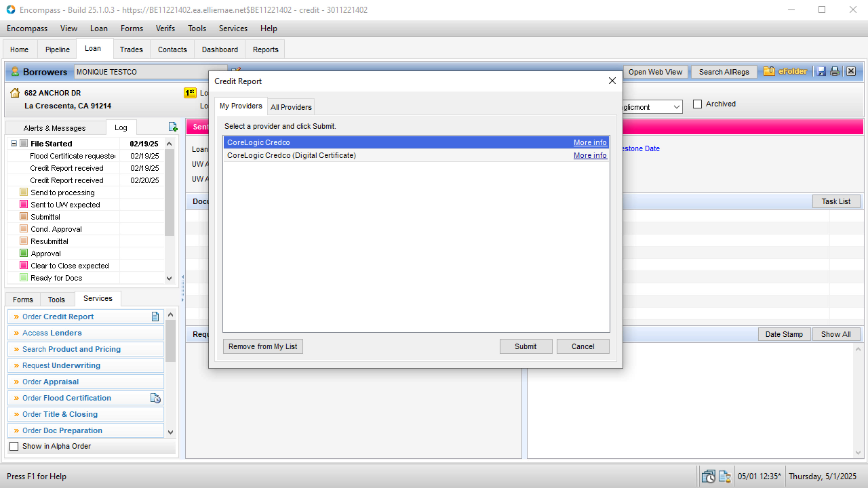Image resolution: width=868 pixels, height=488 pixels.
Task: Click the Date Stamp button
Action: tap(784, 334)
